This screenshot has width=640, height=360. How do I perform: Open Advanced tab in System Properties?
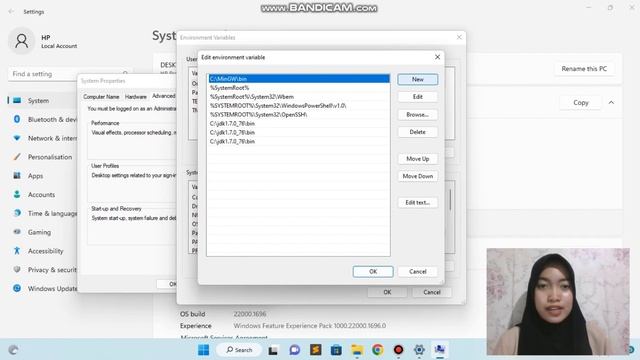(x=163, y=96)
